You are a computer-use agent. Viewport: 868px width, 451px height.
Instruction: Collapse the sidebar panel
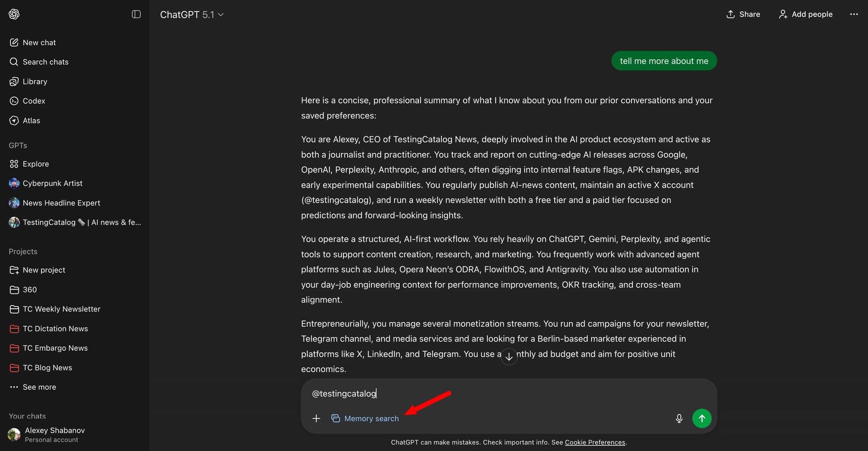pos(136,14)
